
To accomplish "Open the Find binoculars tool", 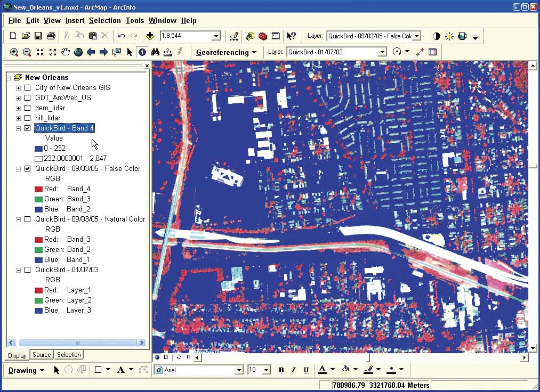I will (x=155, y=52).
